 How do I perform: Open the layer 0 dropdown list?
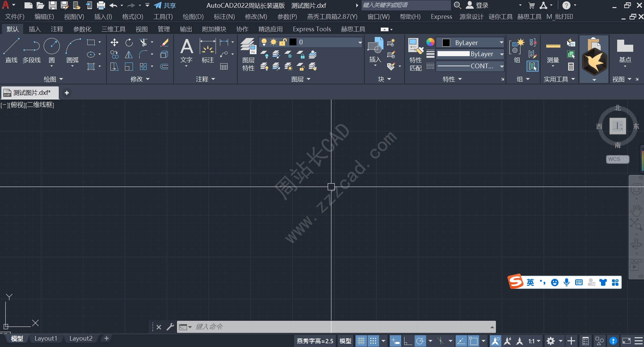coord(359,42)
